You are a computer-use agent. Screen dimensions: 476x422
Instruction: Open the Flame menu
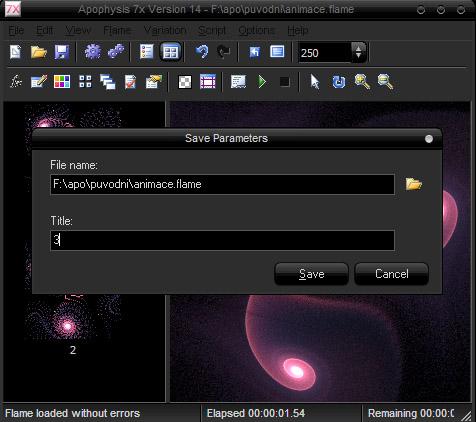click(x=117, y=31)
